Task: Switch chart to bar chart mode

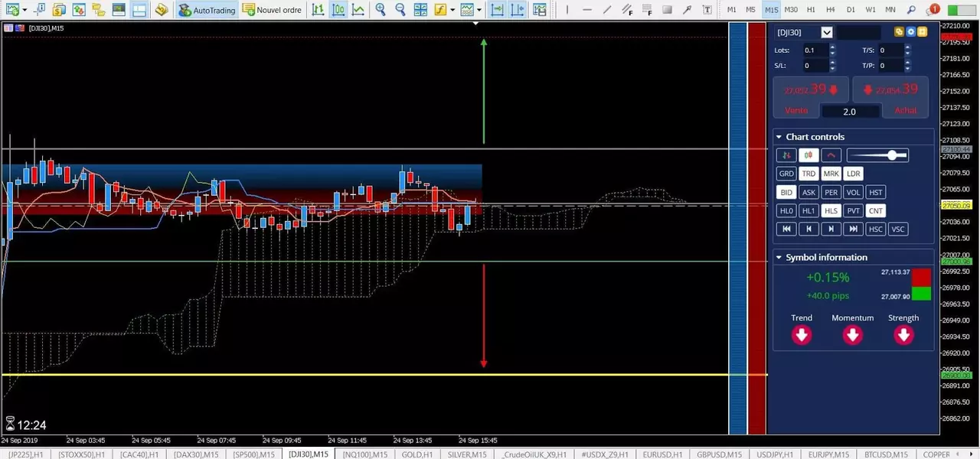Action: (x=318, y=10)
